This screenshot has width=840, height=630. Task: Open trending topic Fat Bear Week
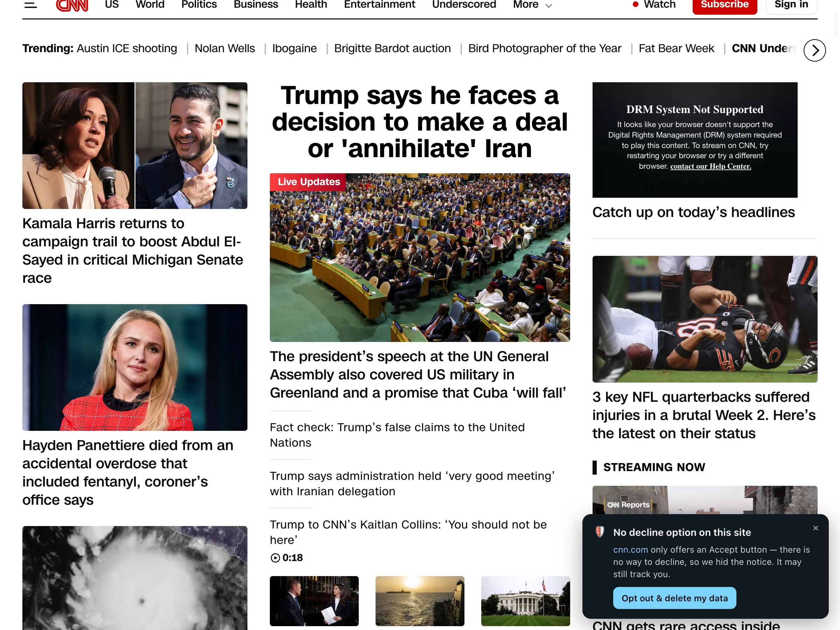pyautogui.click(x=676, y=49)
